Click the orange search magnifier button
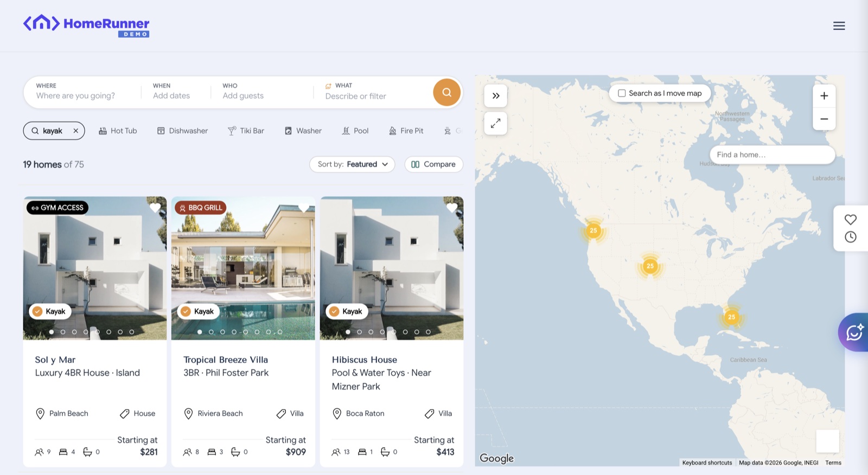This screenshot has width=868, height=475. (x=446, y=93)
